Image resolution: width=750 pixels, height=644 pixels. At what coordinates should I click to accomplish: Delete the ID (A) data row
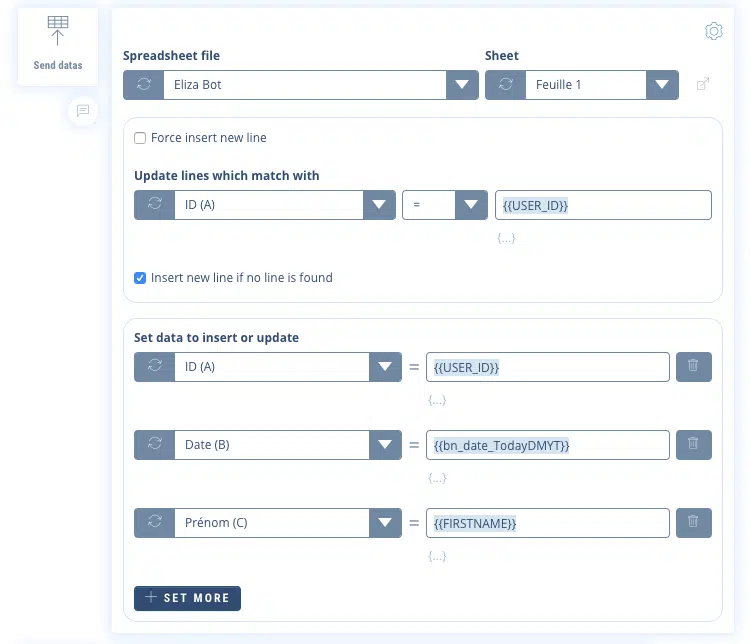pyautogui.click(x=693, y=367)
